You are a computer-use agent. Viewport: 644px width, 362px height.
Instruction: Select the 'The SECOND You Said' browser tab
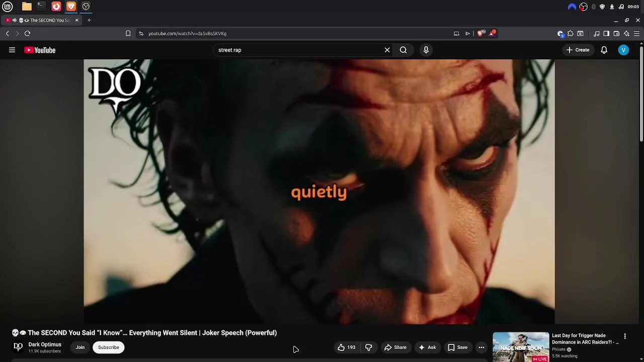click(42, 20)
